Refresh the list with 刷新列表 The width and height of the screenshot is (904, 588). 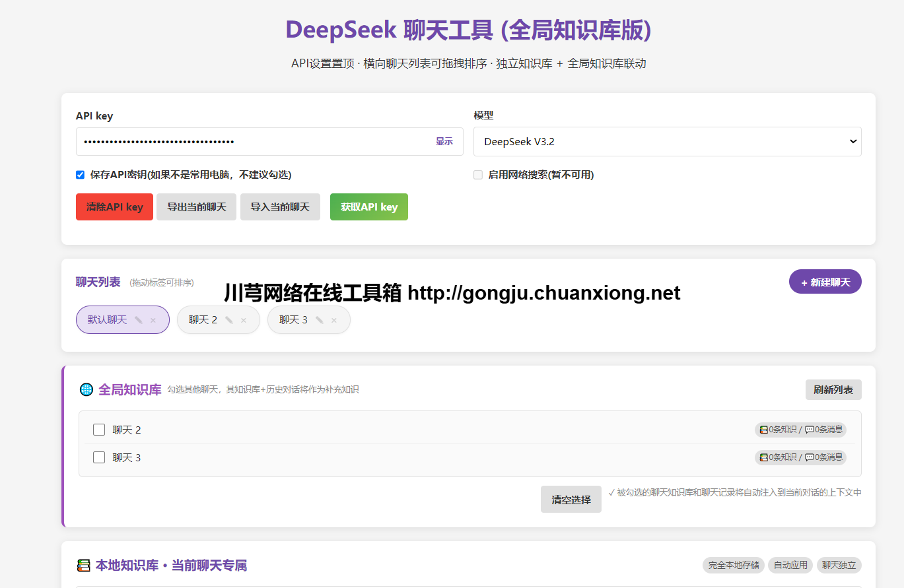[x=833, y=389]
